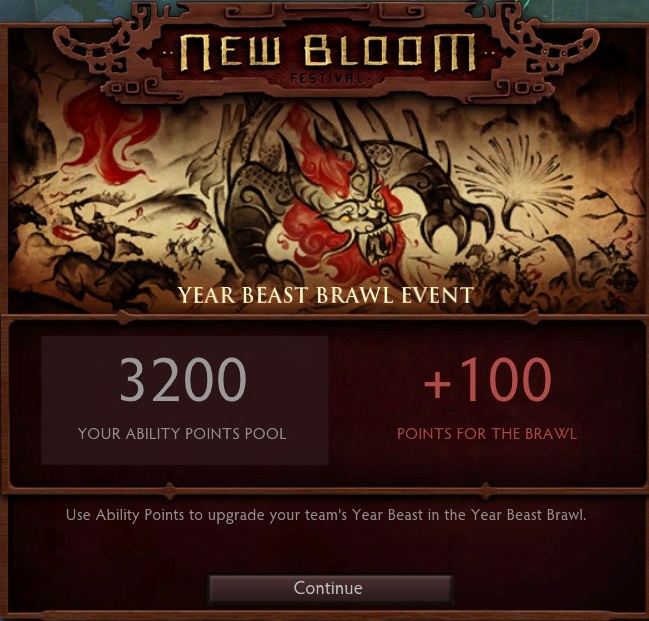This screenshot has height=621, width=649.
Task: Select the Year Beast Brawl Event heading
Action: 326,295
